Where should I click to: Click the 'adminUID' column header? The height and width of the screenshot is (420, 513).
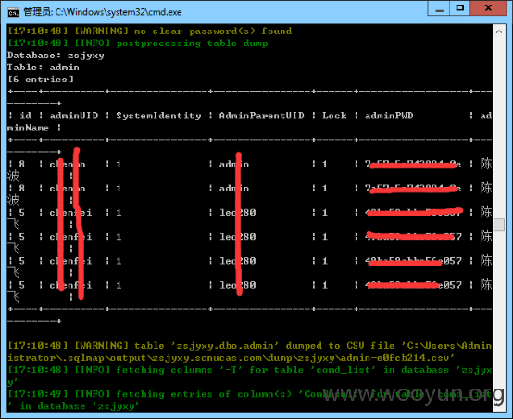[x=74, y=116]
